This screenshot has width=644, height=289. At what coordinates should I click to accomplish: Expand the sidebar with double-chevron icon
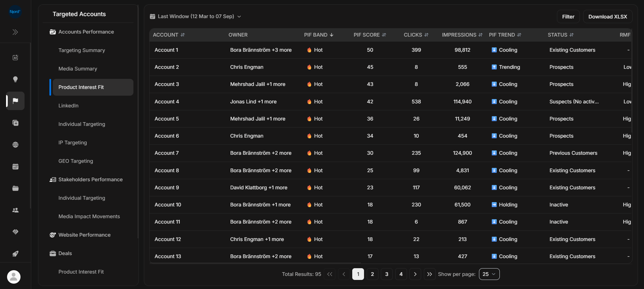tap(15, 32)
